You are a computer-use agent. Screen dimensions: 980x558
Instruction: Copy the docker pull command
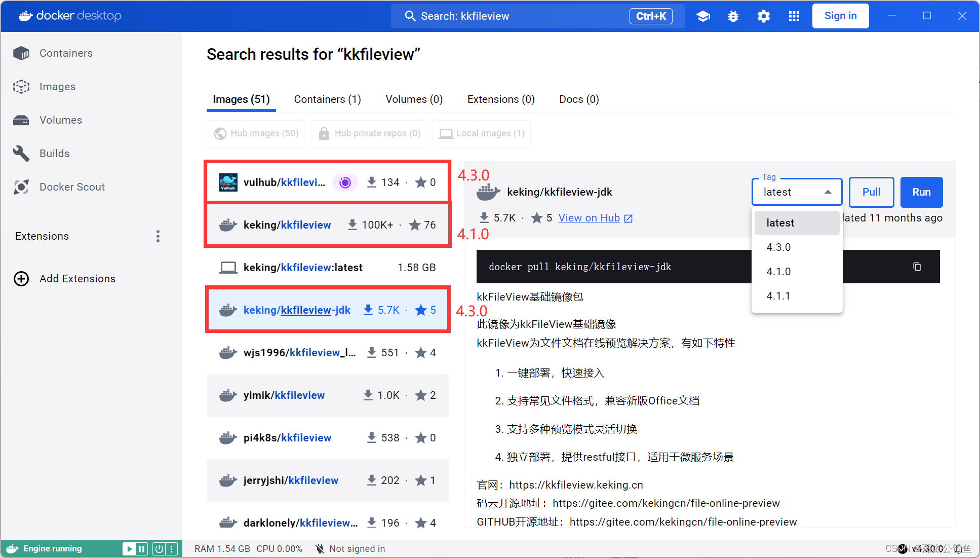pos(917,267)
